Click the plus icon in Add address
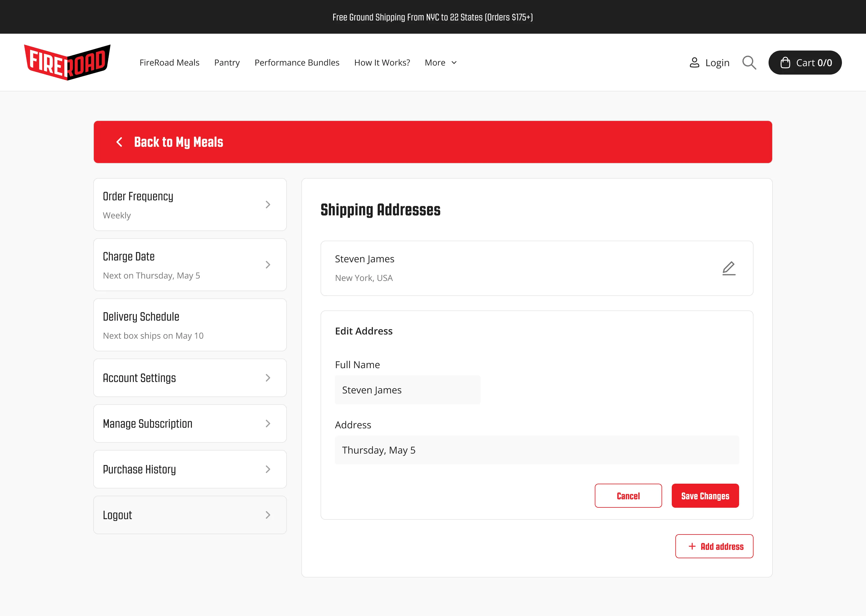 tap(692, 546)
